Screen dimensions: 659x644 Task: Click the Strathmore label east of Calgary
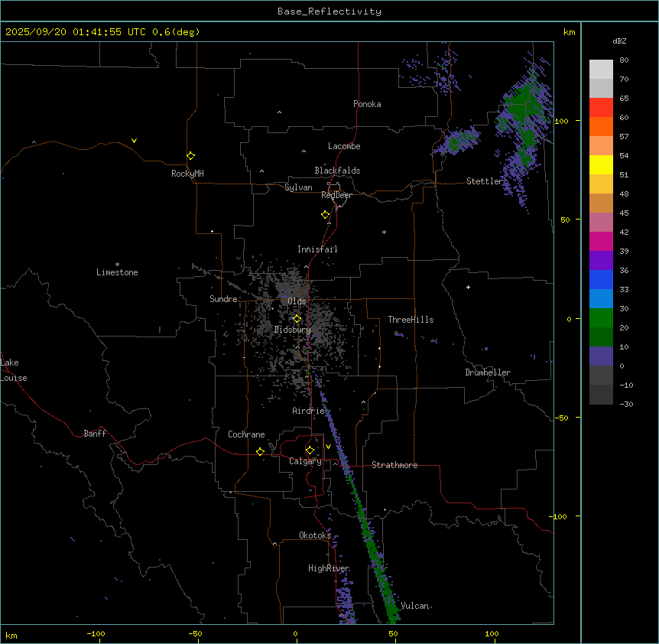[394, 465]
